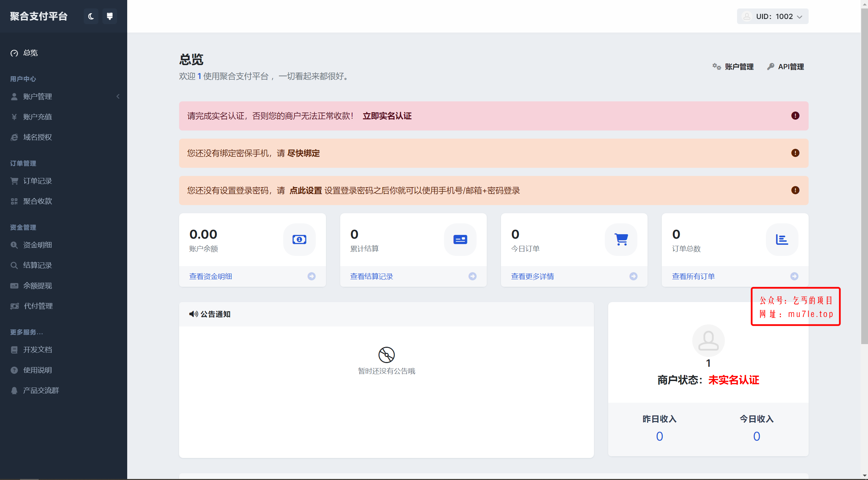Click the exclamation icon in 登录密码 alert
Image resolution: width=868 pixels, height=480 pixels.
[795, 190]
